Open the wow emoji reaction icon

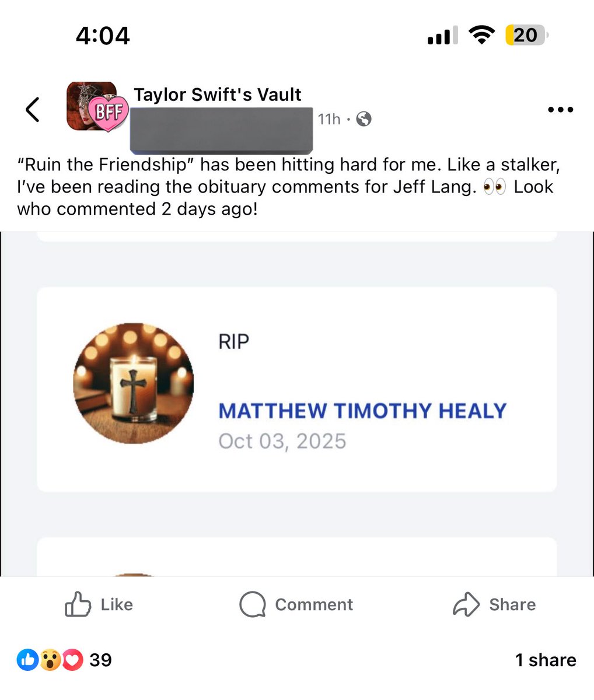[50, 660]
